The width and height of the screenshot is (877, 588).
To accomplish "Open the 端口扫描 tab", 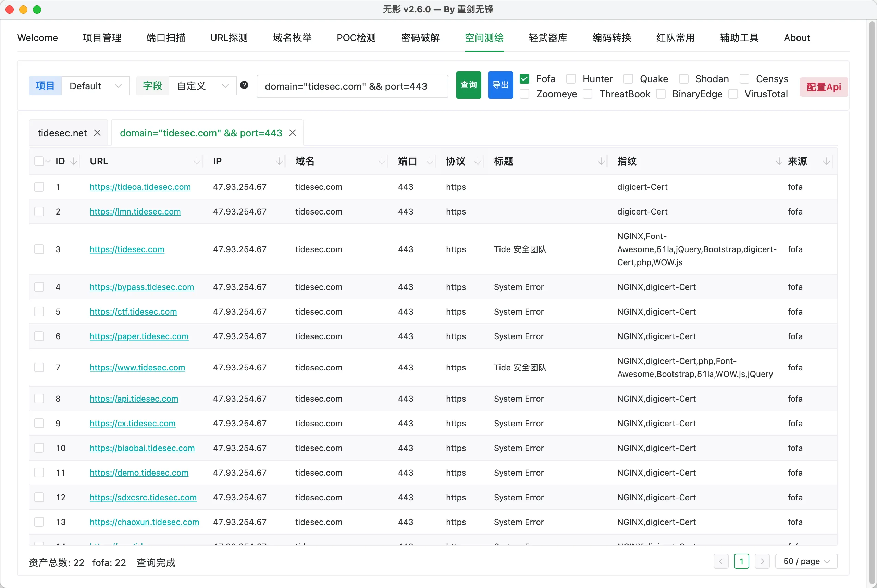I will (x=166, y=38).
